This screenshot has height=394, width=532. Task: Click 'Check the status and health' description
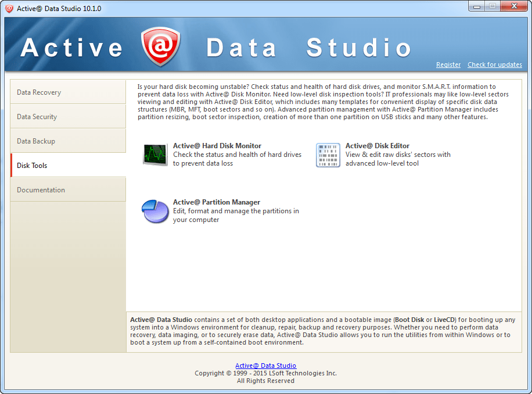coord(237,159)
